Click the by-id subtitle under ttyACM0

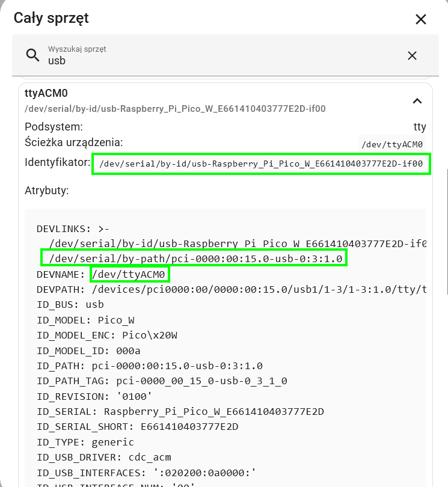(x=175, y=109)
